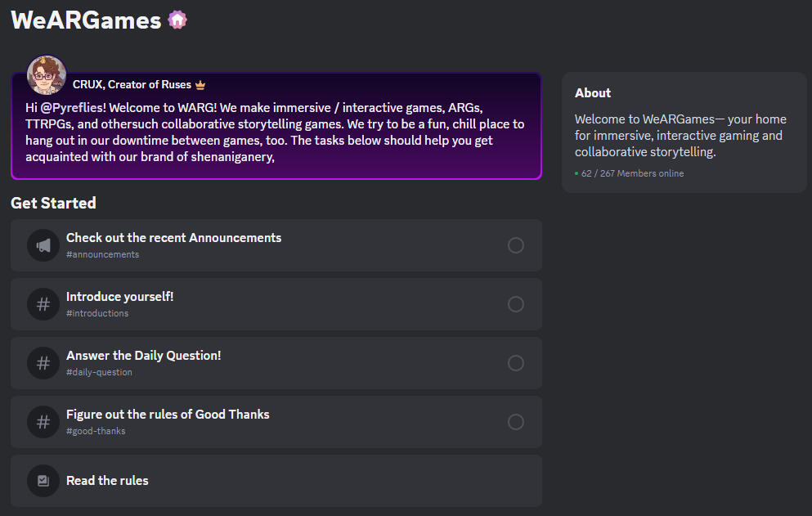Click the hashtag icon for #daily-question
Viewport: 812px width, 516px height.
point(43,363)
